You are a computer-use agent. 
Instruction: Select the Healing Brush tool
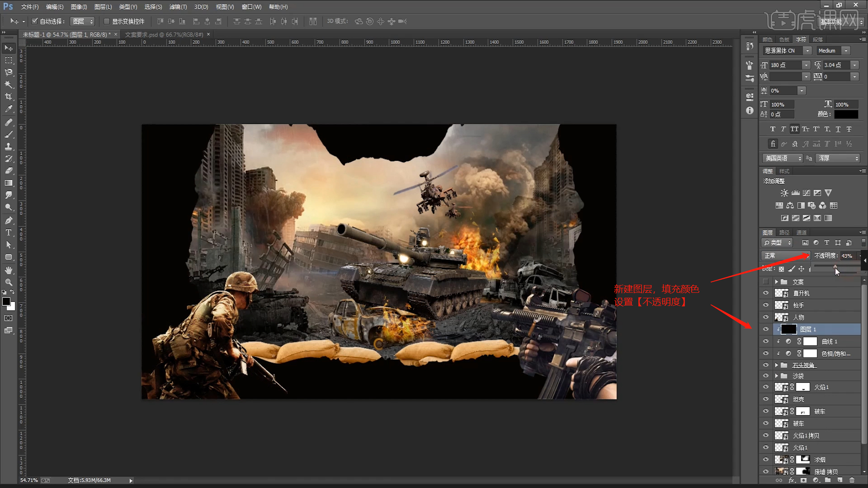[x=9, y=122]
